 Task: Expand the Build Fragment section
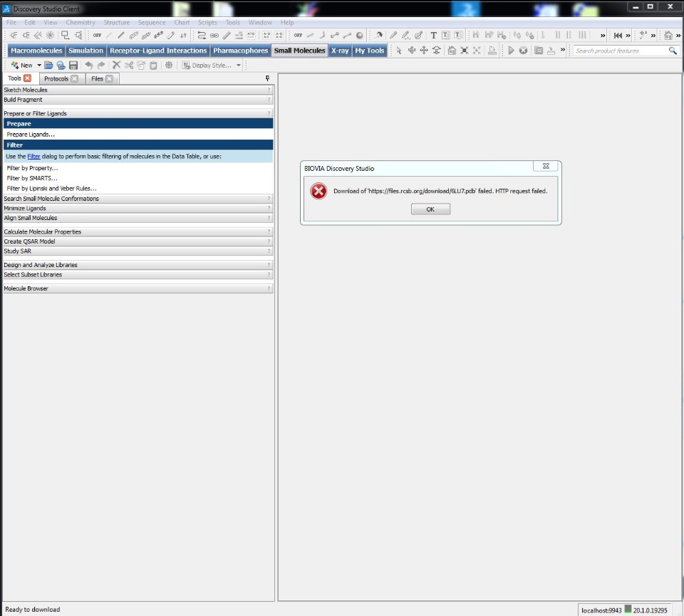coord(138,100)
